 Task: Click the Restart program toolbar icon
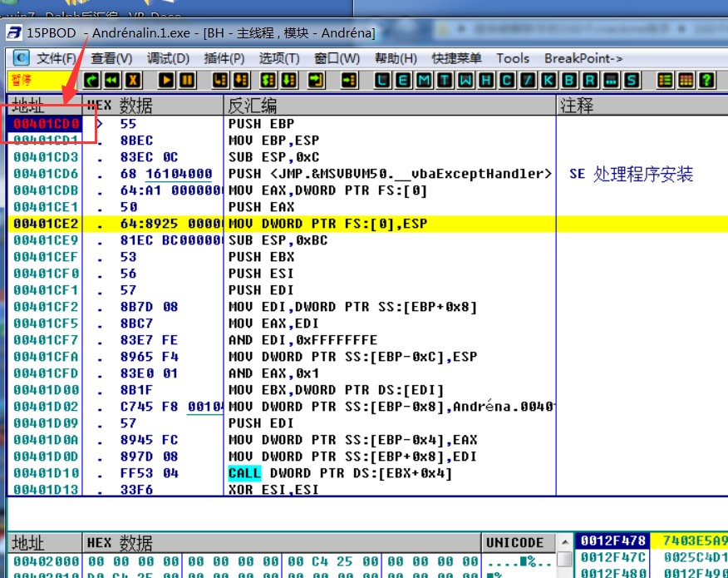pyautogui.click(x=91, y=81)
